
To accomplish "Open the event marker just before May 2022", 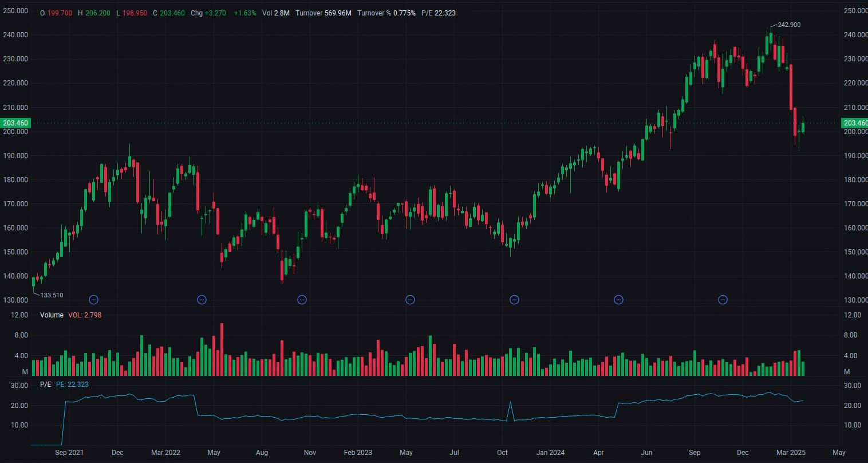I will coord(202,299).
